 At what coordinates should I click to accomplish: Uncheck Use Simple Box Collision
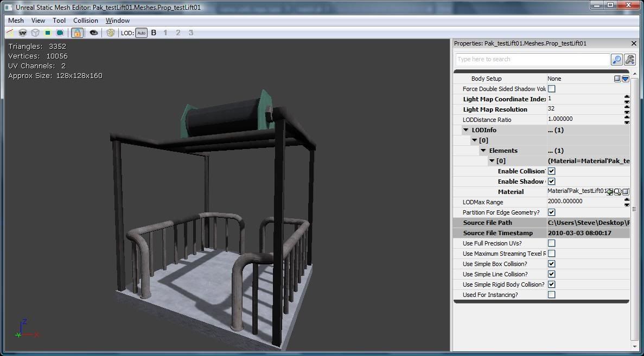(x=551, y=264)
